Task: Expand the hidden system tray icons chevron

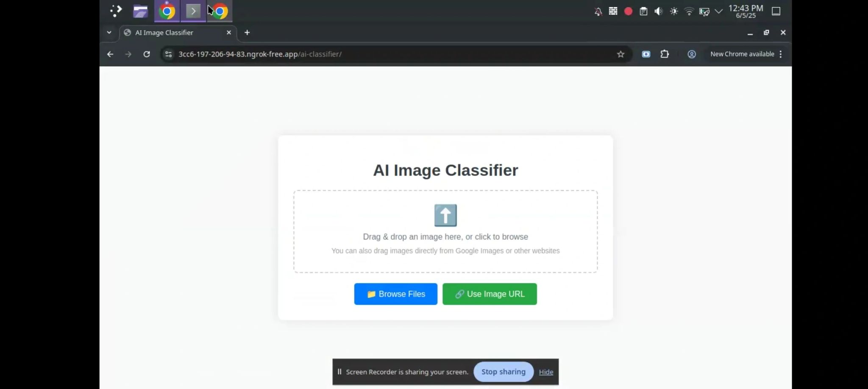Action: coord(718,11)
